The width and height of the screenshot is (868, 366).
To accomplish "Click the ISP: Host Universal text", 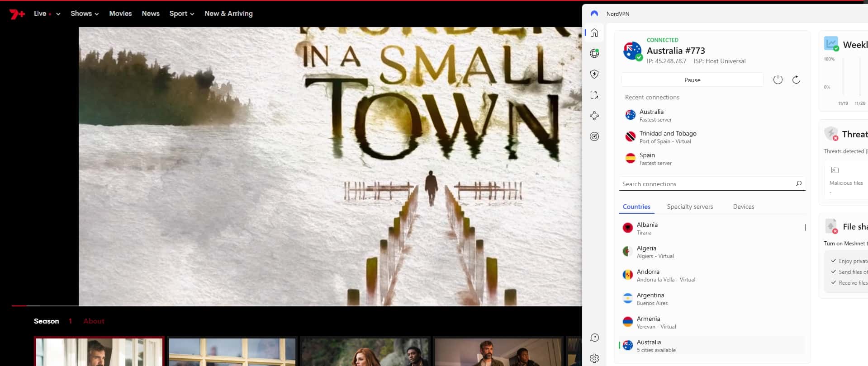I will [x=720, y=61].
